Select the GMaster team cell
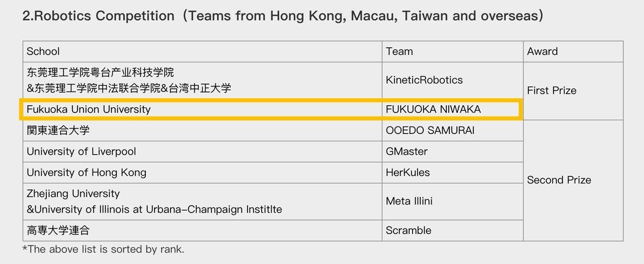The width and height of the screenshot is (644, 264). [x=407, y=152]
